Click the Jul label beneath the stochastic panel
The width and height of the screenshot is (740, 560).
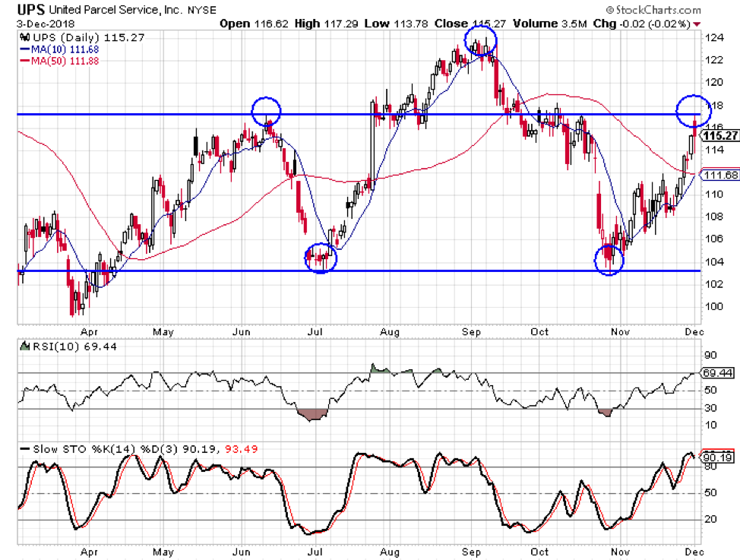point(315,552)
